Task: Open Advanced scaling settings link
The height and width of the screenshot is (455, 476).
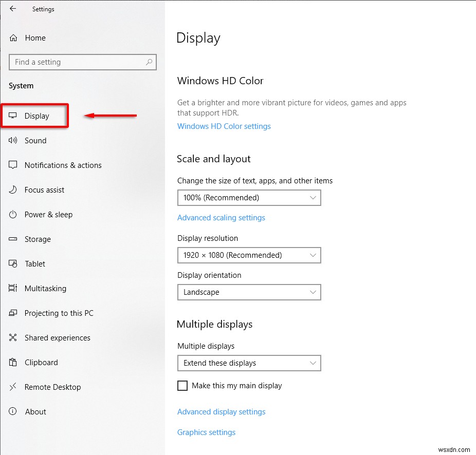Action: click(222, 218)
